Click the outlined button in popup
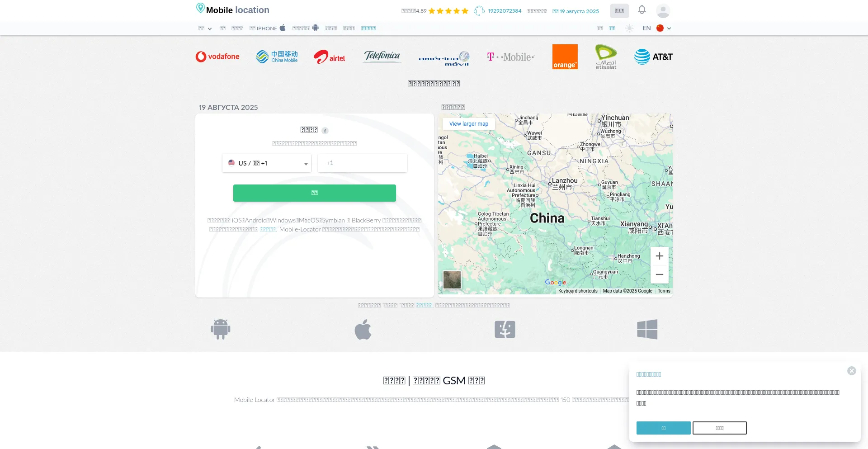Screen dimensions: 868x449 (x=720, y=428)
